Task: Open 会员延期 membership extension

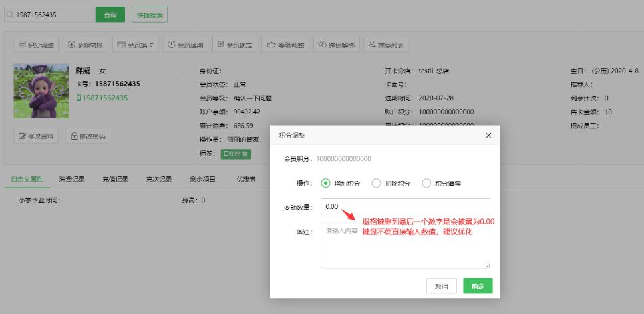Action: 185,45
